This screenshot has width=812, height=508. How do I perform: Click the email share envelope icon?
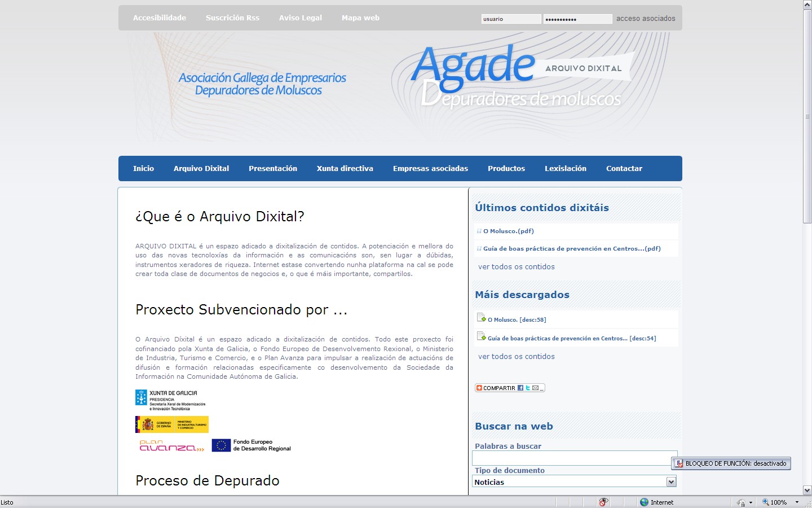point(535,388)
